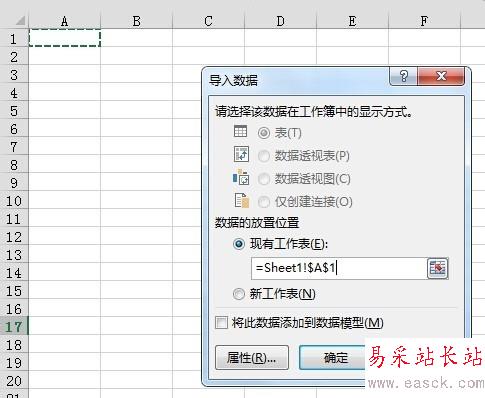The image size is (485, 398).
Task: Select column C header
Action: 208,21
